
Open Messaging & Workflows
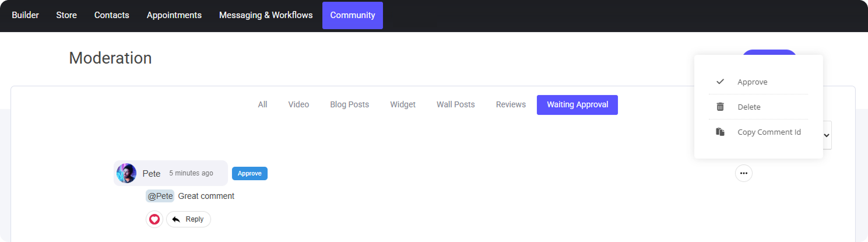click(x=266, y=15)
